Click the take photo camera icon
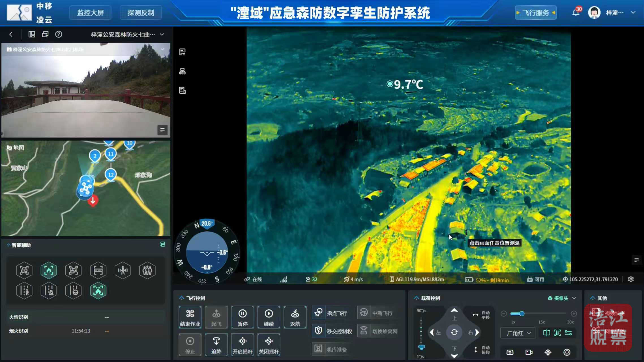 point(510,352)
